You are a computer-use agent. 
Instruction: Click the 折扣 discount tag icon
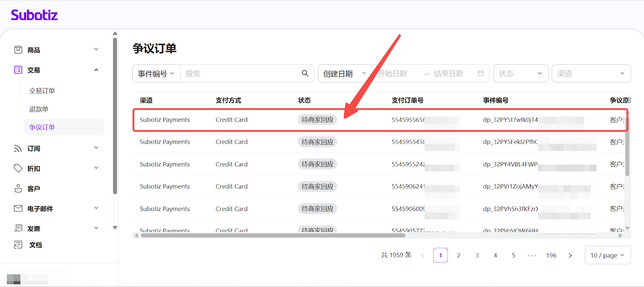(18, 168)
